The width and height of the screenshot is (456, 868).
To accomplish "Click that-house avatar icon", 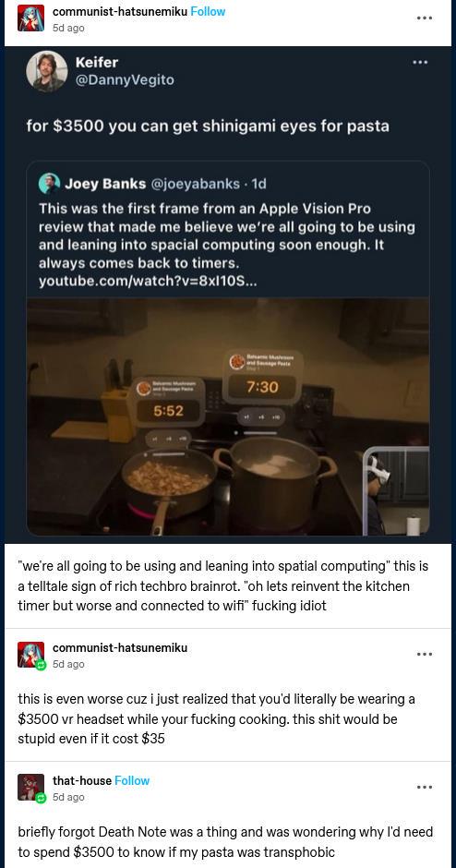I will click(x=30, y=787).
